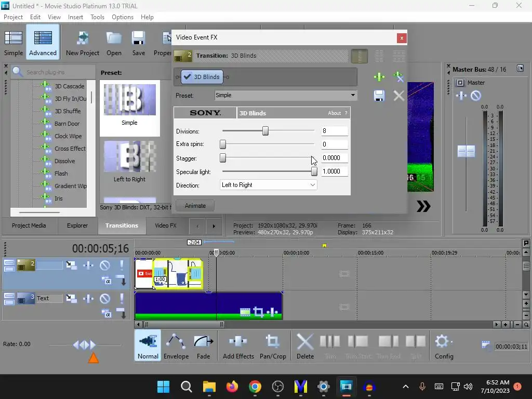Open Track FX on track 2

88,265
